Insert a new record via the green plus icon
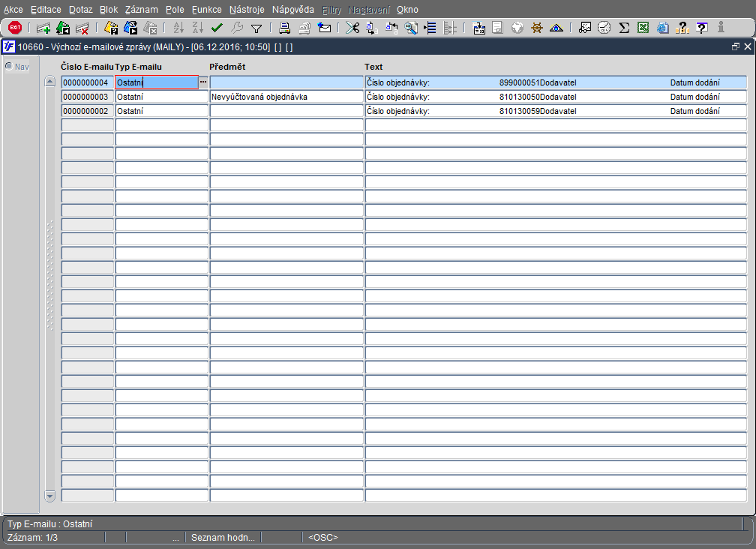Viewport: 756px width, 549px height. point(43,28)
